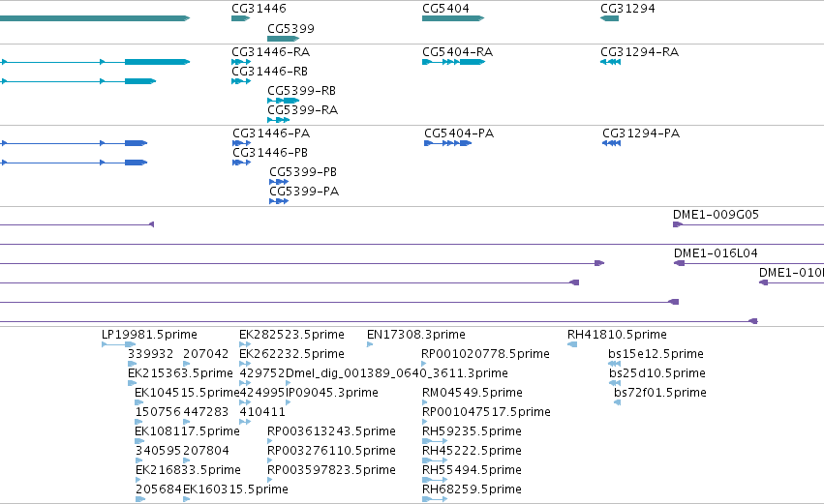This screenshot has height=504, width=824.
Task: Select the CG5404-RA transcript glyph
Action: click(453, 62)
